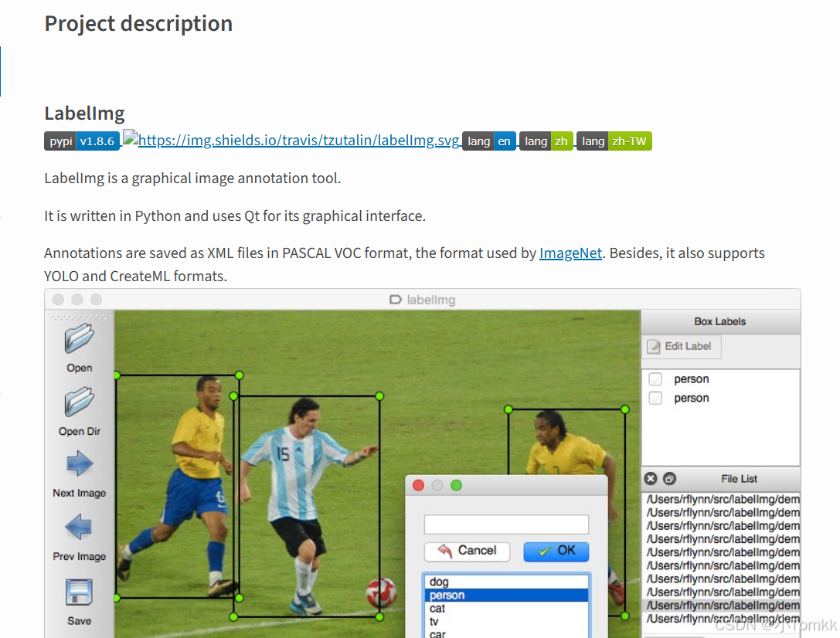Click the Edit Label button
Screen dimensions: 840x638
(x=681, y=346)
